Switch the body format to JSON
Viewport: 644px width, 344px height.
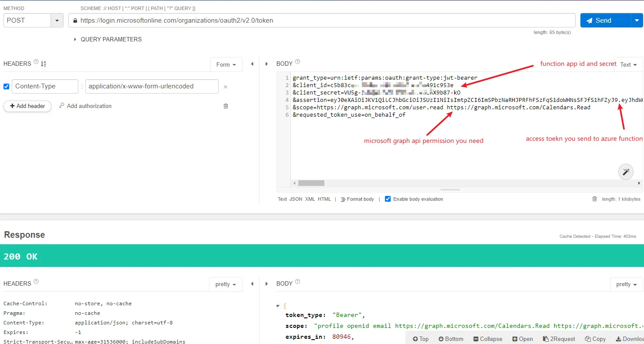point(296,199)
